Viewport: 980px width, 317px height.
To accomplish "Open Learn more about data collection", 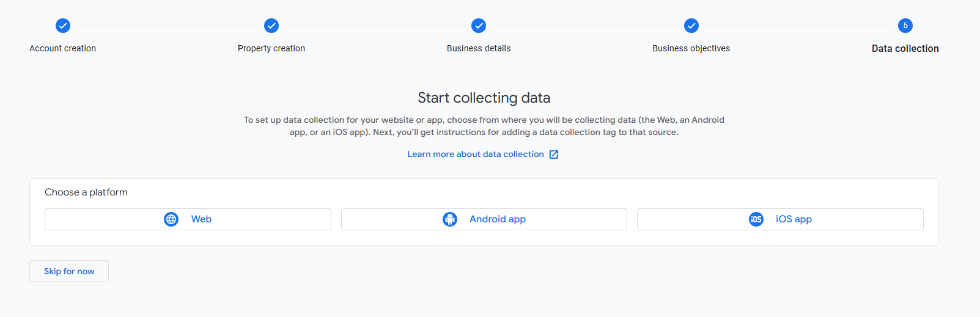I will click(x=476, y=155).
